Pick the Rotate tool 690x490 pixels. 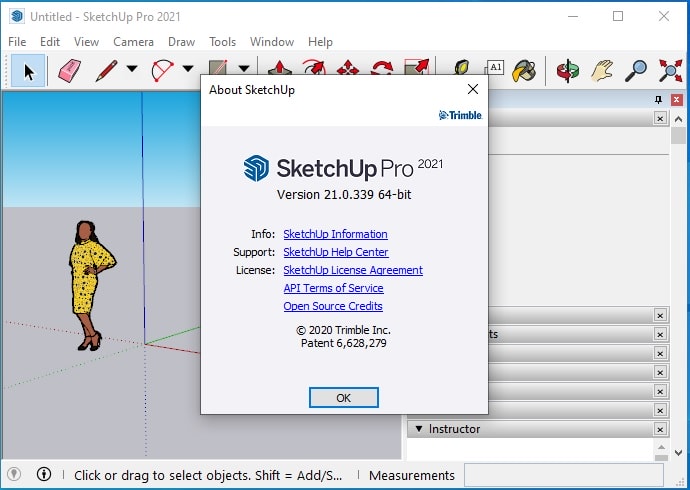coord(382,68)
